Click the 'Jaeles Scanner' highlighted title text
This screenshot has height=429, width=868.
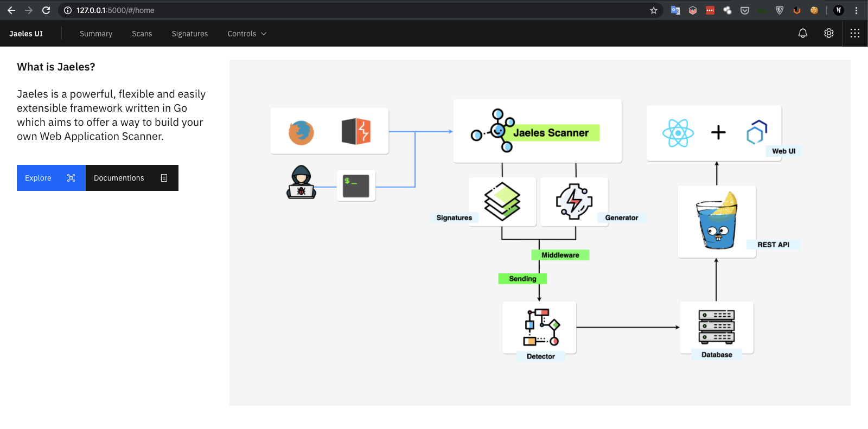pos(551,133)
